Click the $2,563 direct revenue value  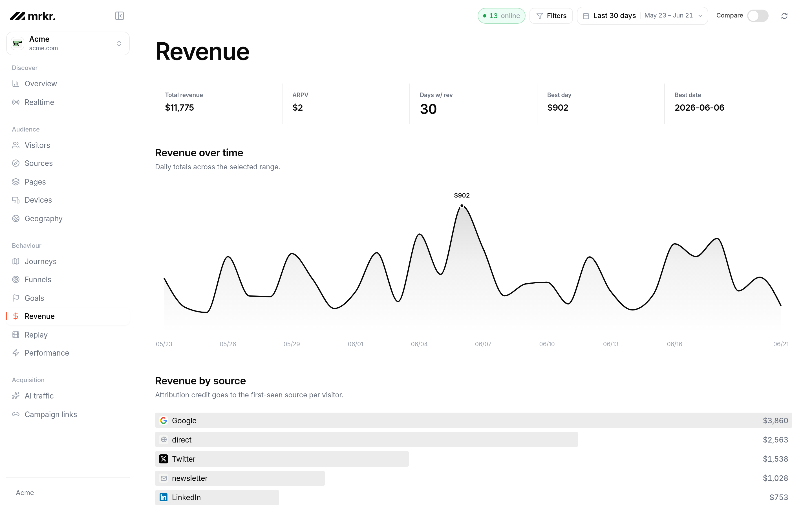coord(775,439)
